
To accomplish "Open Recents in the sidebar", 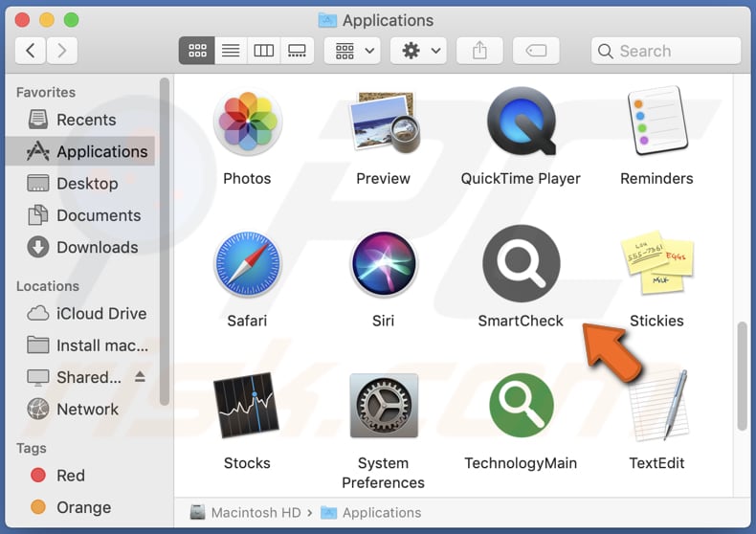I will pyautogui.click(x=80, y=120).
